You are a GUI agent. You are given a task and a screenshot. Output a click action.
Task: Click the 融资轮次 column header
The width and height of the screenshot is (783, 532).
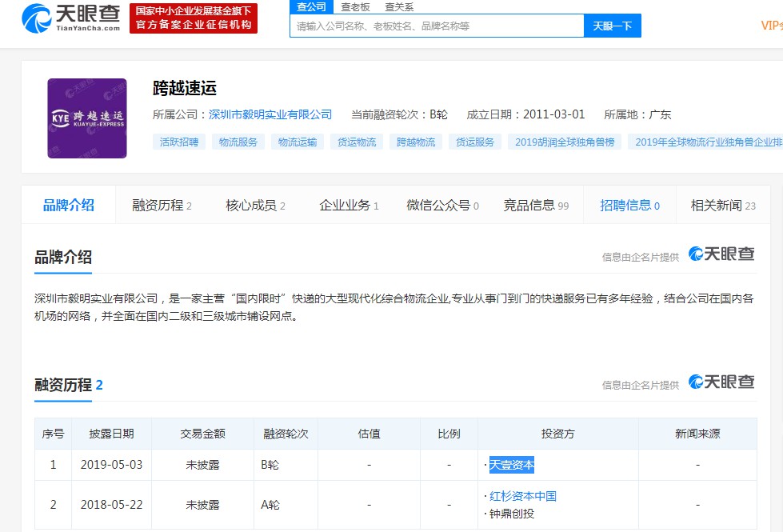286,434
